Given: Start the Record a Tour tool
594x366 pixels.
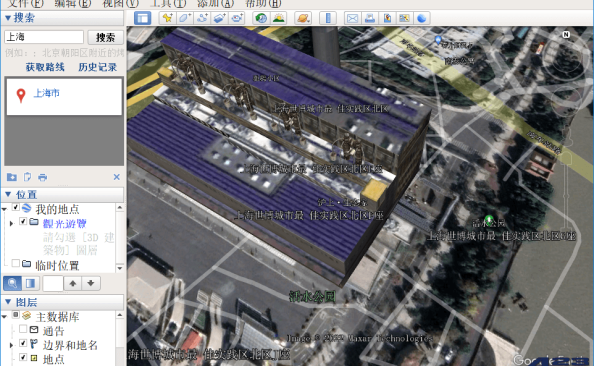Looking at the screenshot, I should [237, 18].
